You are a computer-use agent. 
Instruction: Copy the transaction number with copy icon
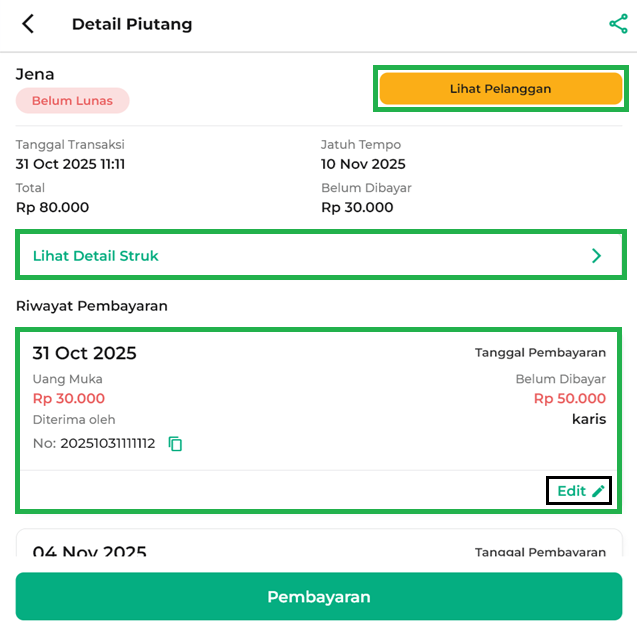(176, 443)
